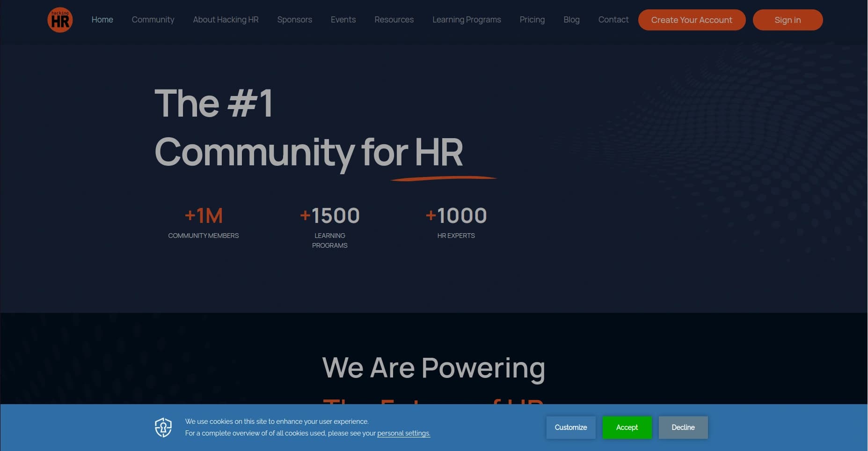Image resolution: width=868 pixels, height=451 pixels.
Task: Go to the Home menu item
Action: (102, 20)
